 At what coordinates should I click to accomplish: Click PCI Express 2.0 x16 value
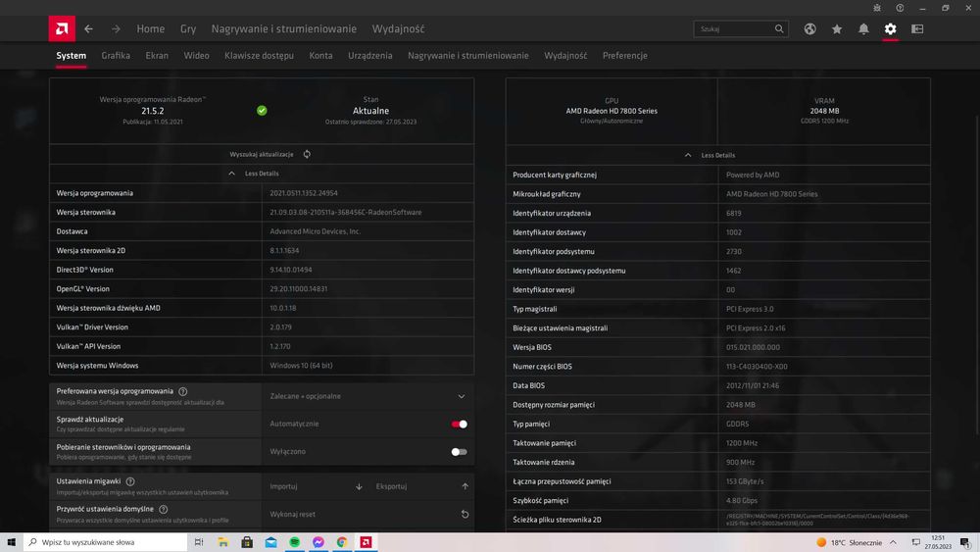pos(756,328)
